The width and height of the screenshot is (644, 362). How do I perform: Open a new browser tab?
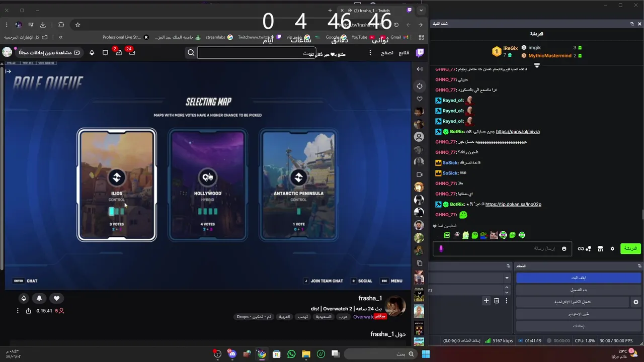click(x=330, y=10)
